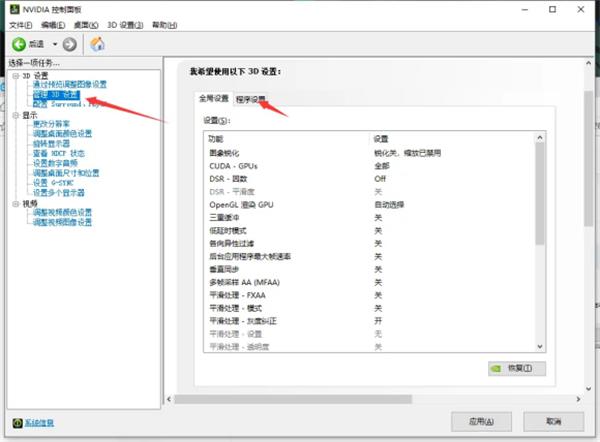Select the 各向异性过滤 row
This screenshot has height=442, width=600.
[x=369, y=243]
